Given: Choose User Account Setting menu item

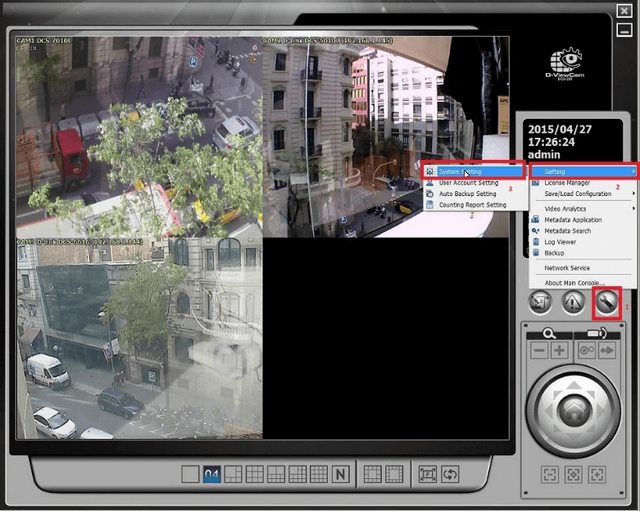Looking at the screenshot, I should tap(468, 183).
